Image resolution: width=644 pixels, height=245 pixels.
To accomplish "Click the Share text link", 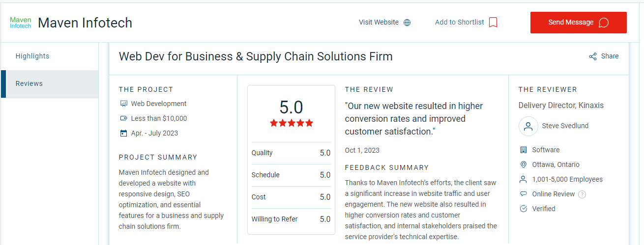I will (x=610, y=56).
